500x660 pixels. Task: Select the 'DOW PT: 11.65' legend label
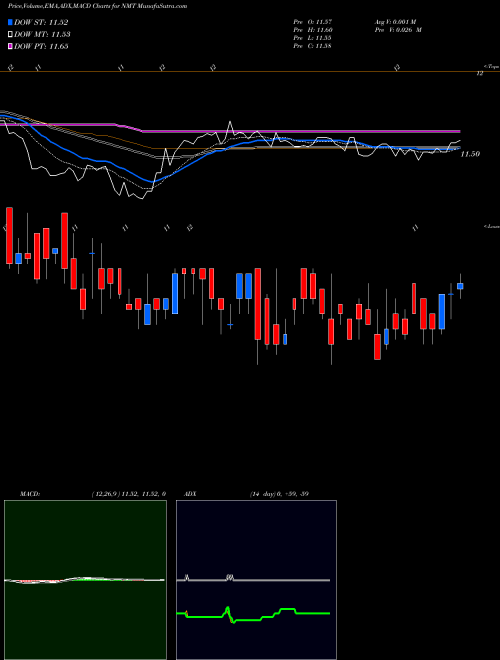(x=41, y=46)
